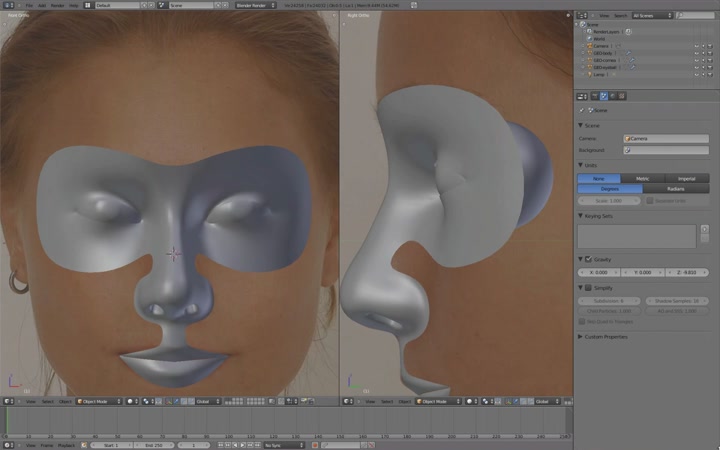The height and width of the screenshot is (450, 720).
Task: Click the Background field under Scene panel
Action: click(x=666, y=150)
